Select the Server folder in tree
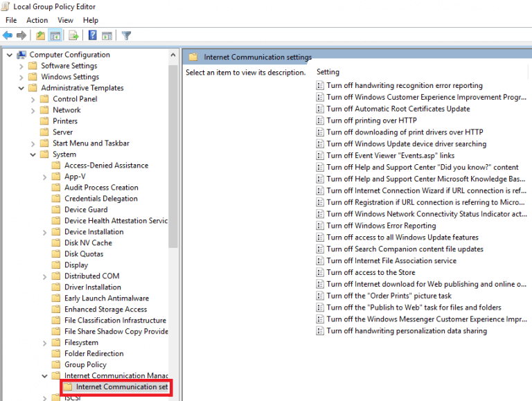532x401 pixels. click(x=62, y=132)
